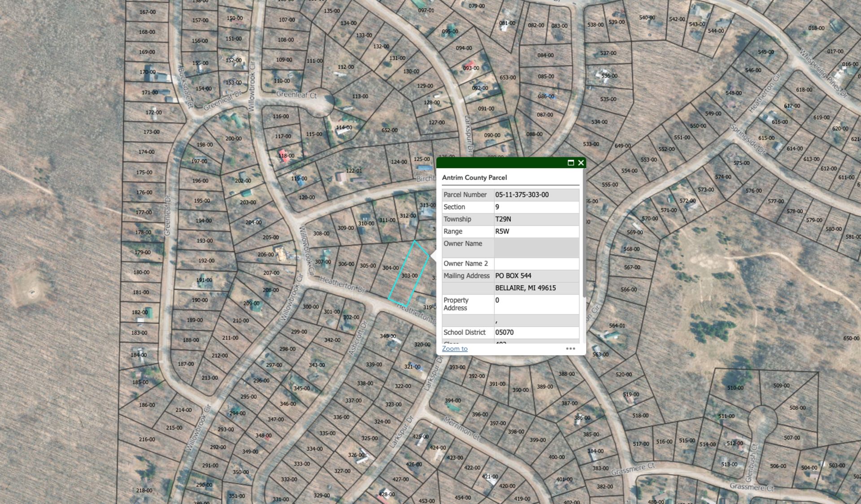
Task: Open the popup's three-dot more options menu
Action: (570, 348)
